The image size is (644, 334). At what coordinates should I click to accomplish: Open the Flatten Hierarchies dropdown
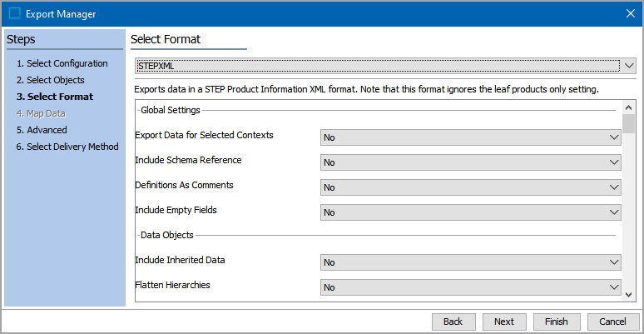(x=471, y=287)
